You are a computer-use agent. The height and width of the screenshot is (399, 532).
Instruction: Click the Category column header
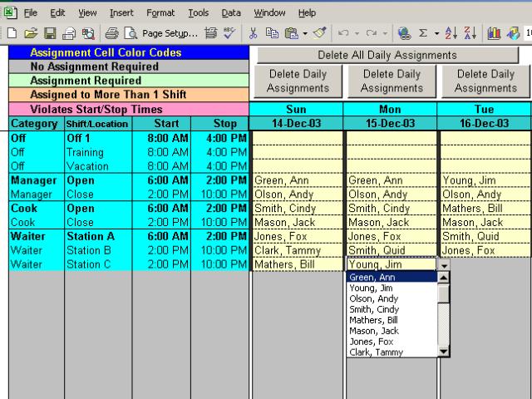(37, 124)
